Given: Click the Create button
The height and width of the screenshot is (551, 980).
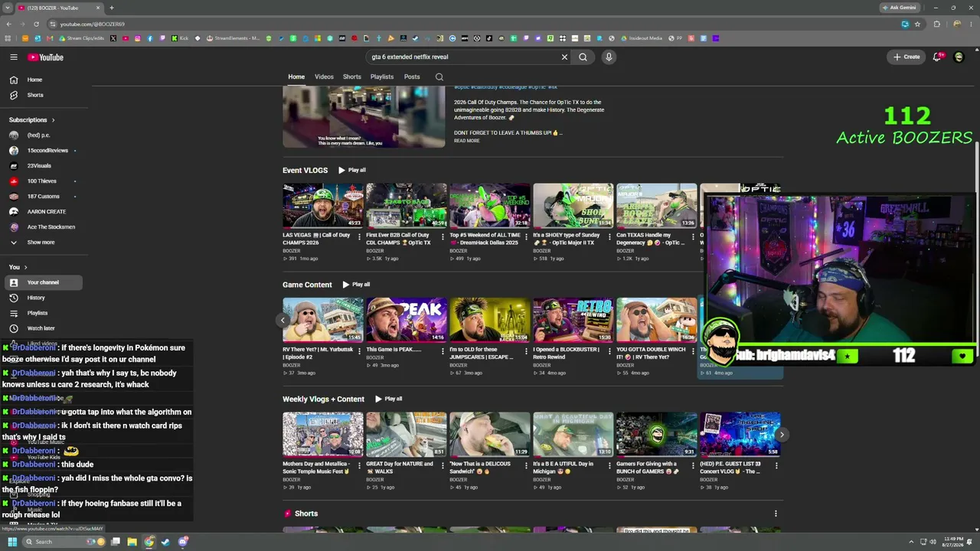Looking at the screenshot, I should 906,57.
